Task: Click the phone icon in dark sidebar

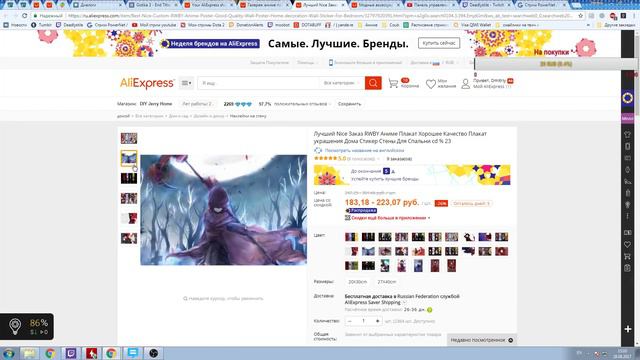Action: 627,146
